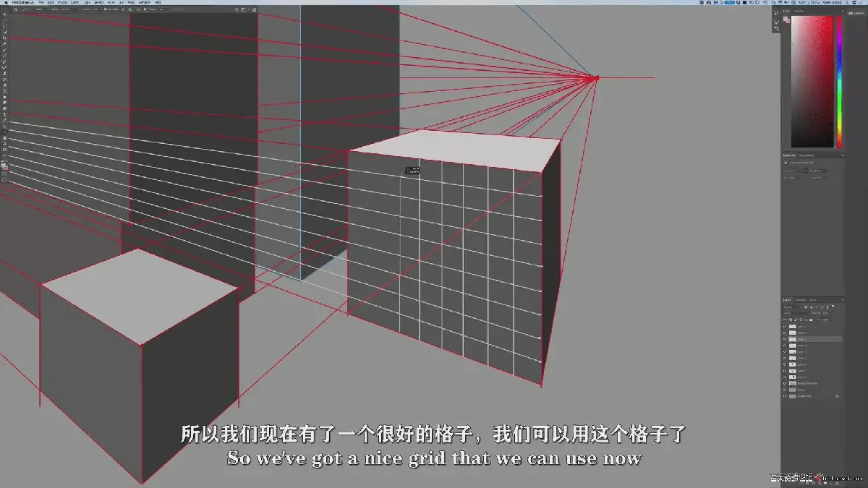Toggle visibility of bottom Background layer
868x488 pixels.
click(x=785, y=396)
